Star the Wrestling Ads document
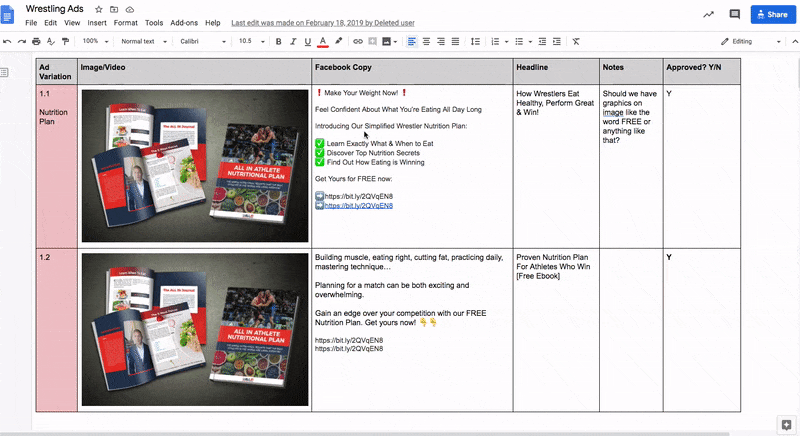The image size is (800, 436). (x=99, y=9)
